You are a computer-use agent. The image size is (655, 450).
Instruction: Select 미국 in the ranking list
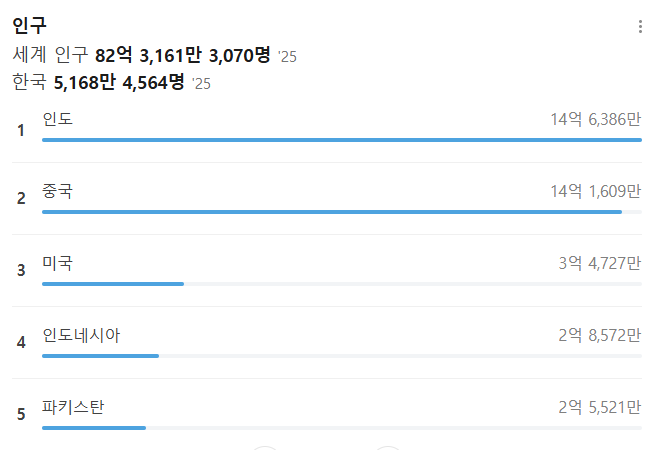pos(58,264)
